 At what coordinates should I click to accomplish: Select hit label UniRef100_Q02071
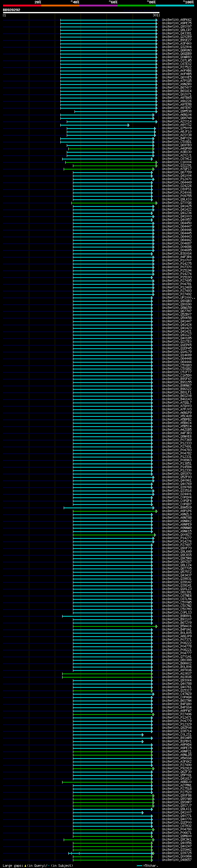point(177,94)
